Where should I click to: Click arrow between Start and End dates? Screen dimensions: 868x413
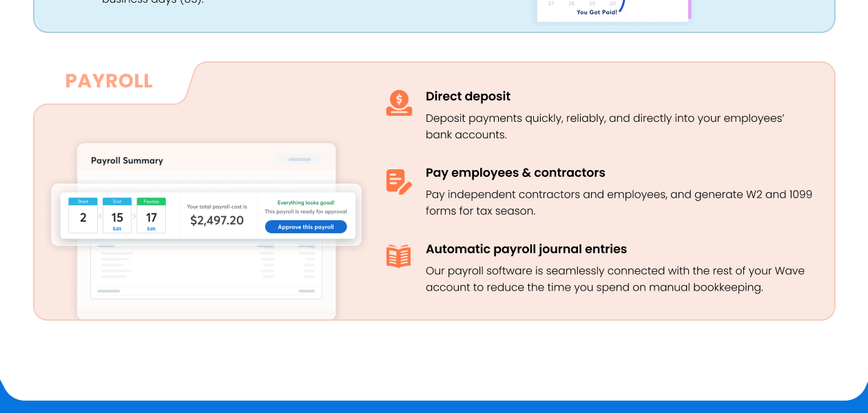click(x=100, y=216)
